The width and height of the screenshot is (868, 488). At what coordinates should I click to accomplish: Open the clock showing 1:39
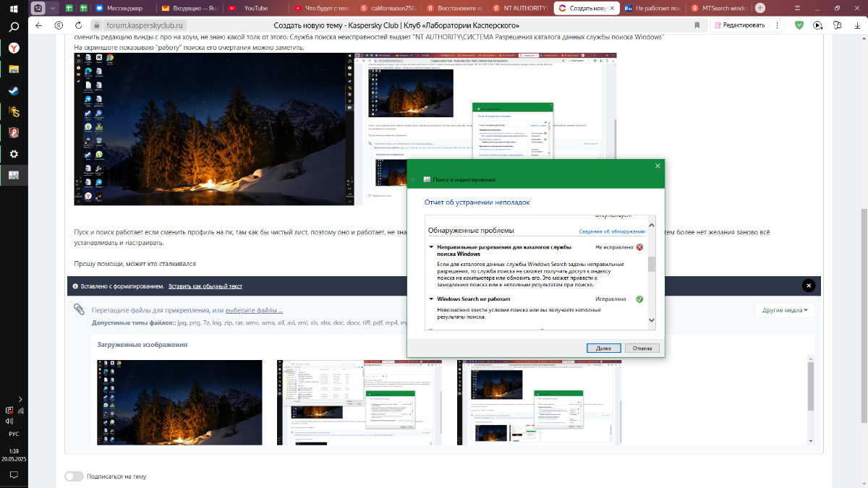coord(14,450)
